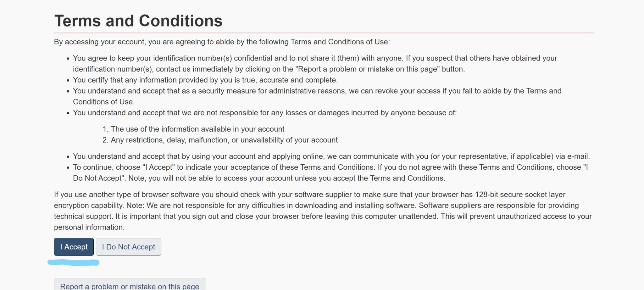Viewport: 644px width, 290px height.
Task: Click the intro line starting 'By accessing your account'
Action: 222,42
